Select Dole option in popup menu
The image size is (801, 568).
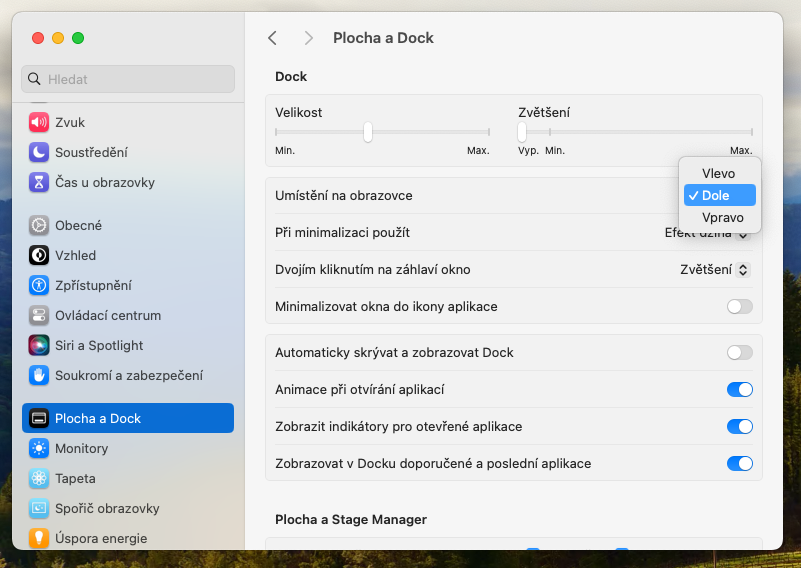pyautogui.click(x=718, y=195)
